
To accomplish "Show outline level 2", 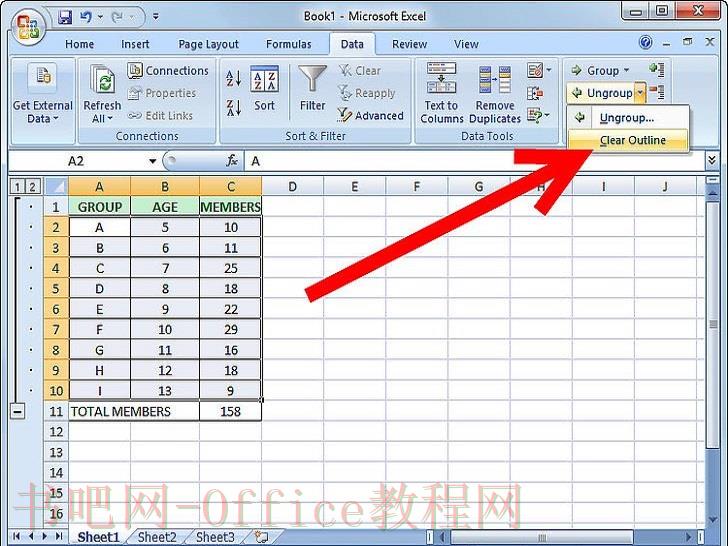I will pos(32,187).
